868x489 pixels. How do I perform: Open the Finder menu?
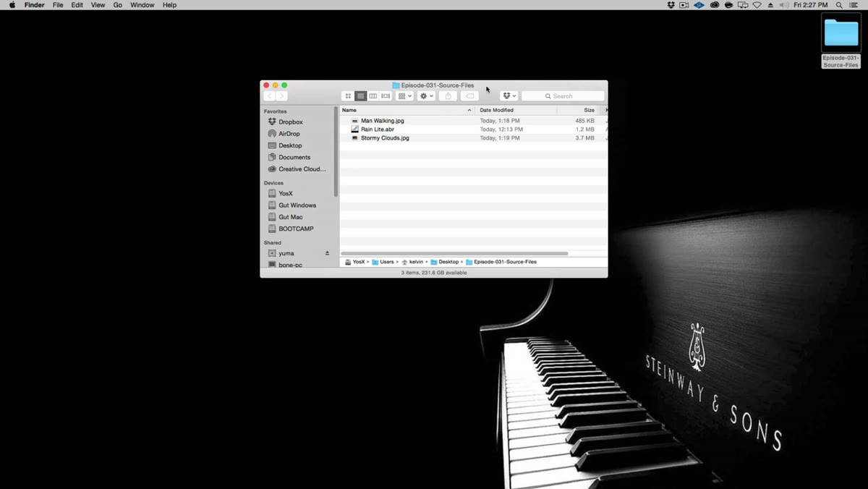(35, 5)
